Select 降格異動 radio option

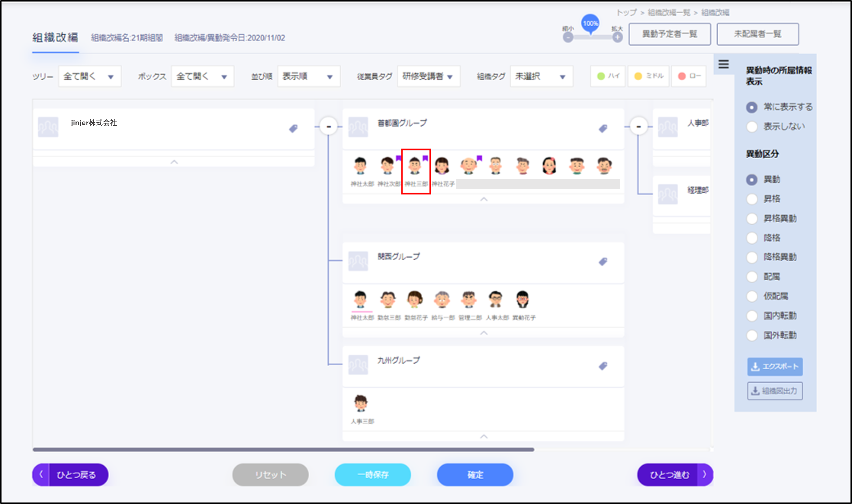click(x=752, y=257)
